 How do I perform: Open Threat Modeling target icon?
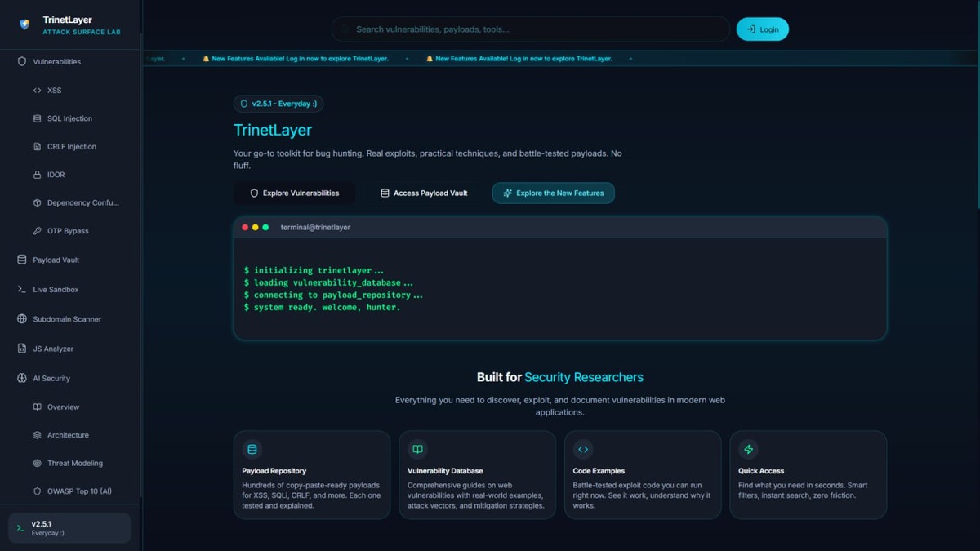[37, 463]
